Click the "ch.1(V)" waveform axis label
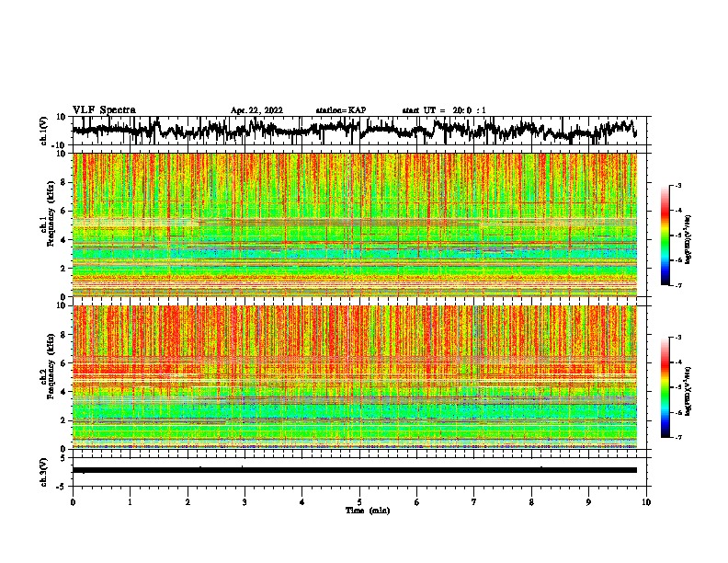The image size is (728, 563). click(44, 131)
